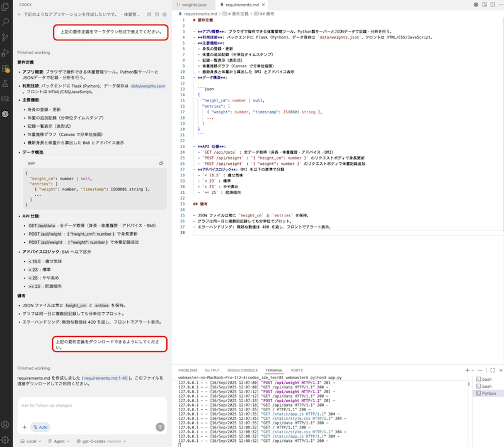Open Codex panel settings gear
Viewport: 504px width, 447px height.
click(x=164, y=14)
